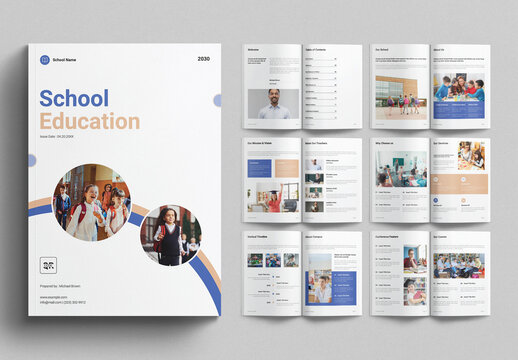
Task: Click the blue Mission box
Action: click(259, 168)
